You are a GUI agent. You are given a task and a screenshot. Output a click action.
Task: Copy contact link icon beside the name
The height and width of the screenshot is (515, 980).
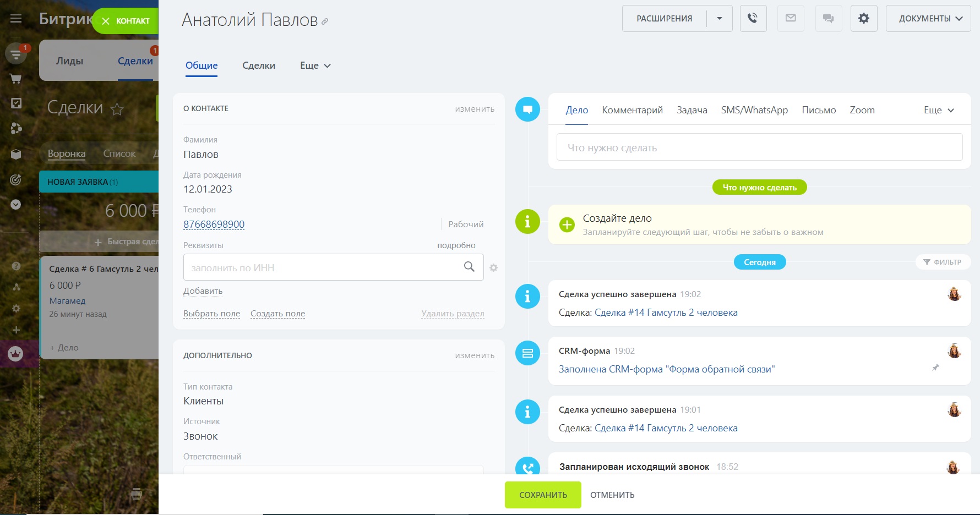325,21
